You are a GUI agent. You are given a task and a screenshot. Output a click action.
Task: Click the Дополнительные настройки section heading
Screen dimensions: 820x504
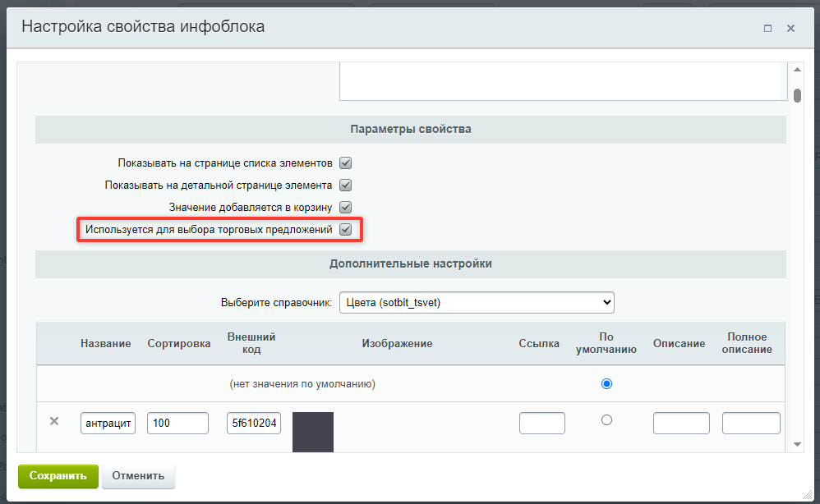[411, 263]
